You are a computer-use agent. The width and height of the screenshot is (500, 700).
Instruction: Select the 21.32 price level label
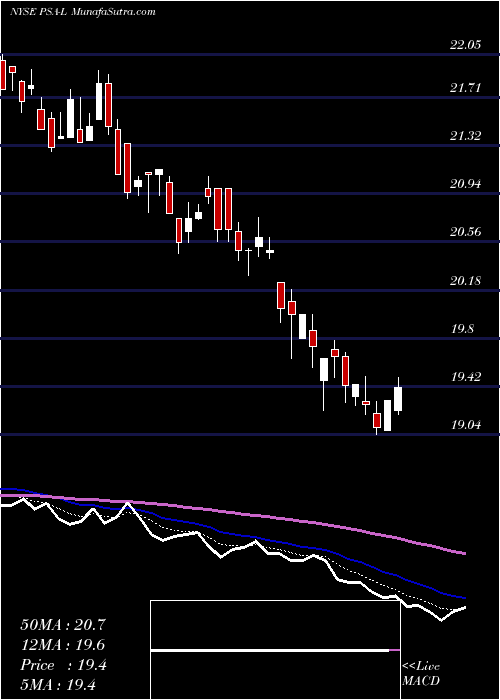click(466, 136)
